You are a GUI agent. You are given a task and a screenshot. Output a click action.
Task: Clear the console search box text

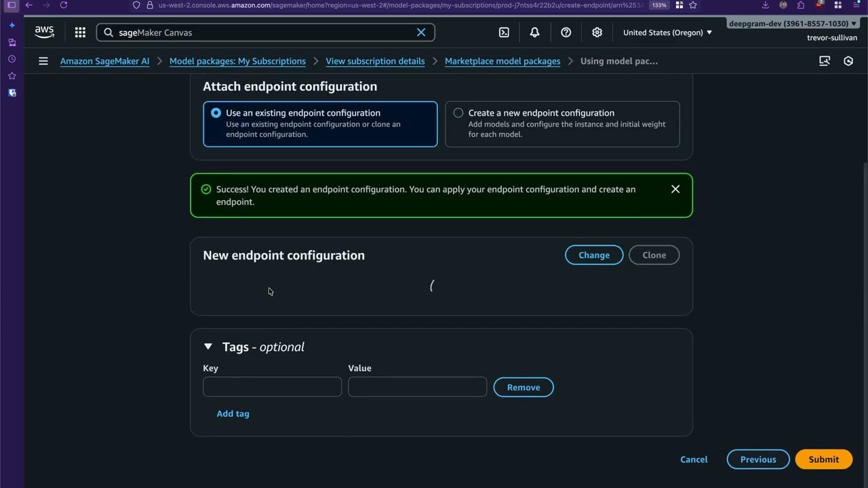pyautogui.click(x=421, y=32)
